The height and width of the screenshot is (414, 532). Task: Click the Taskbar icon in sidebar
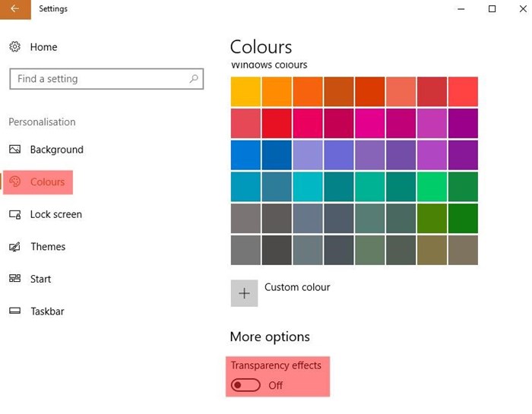(14, 311)
